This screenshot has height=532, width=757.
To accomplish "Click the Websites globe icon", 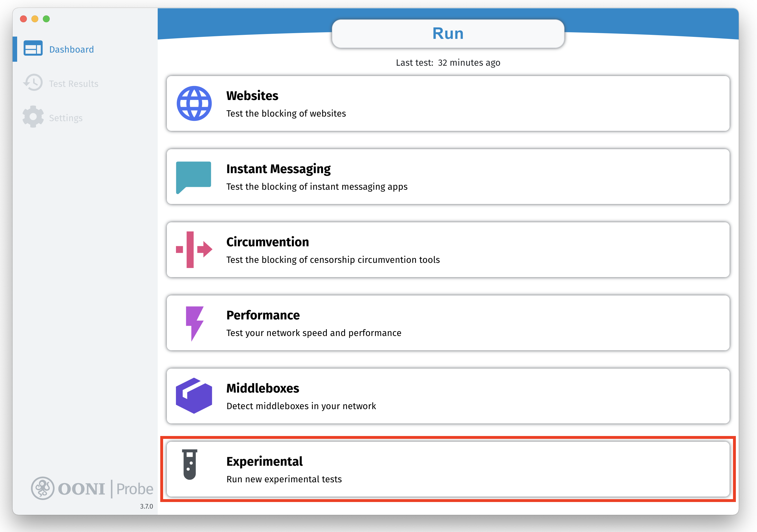I will [x=194, y=103].
